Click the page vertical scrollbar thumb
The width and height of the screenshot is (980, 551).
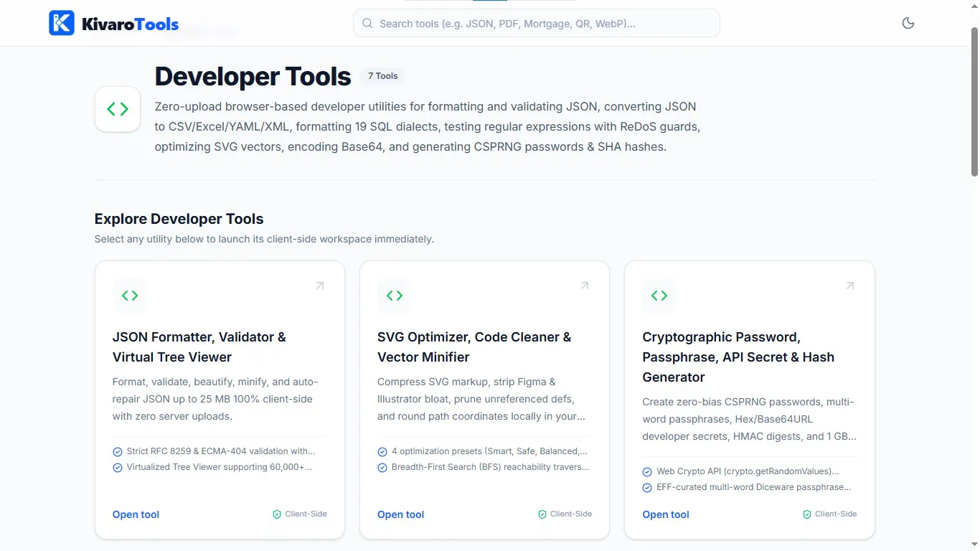974,102
